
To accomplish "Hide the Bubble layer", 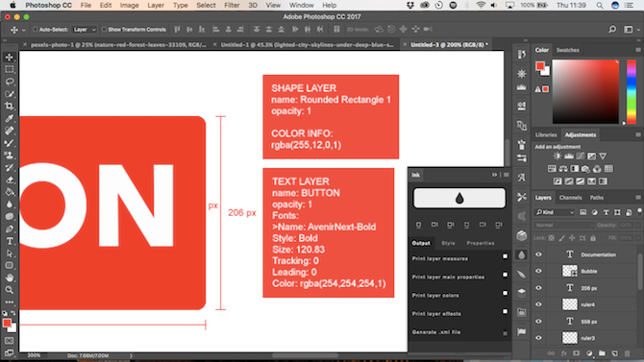I will (x=538, y=271).
